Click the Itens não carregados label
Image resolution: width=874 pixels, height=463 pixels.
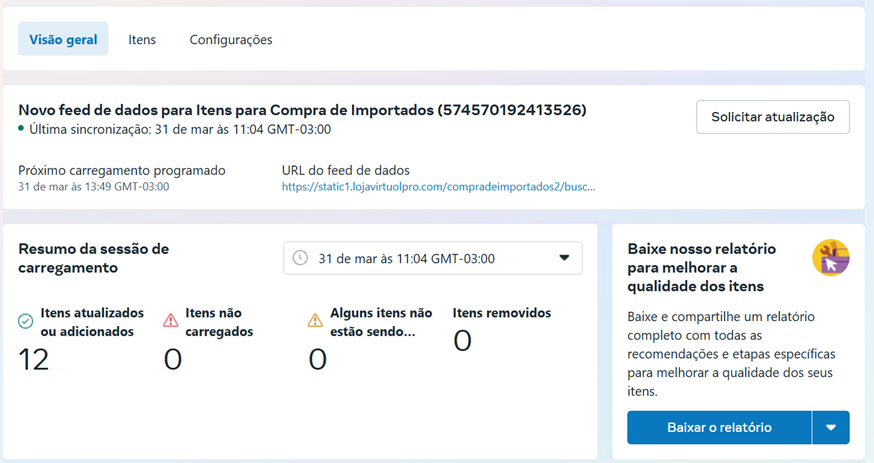(x=219, y=322)
